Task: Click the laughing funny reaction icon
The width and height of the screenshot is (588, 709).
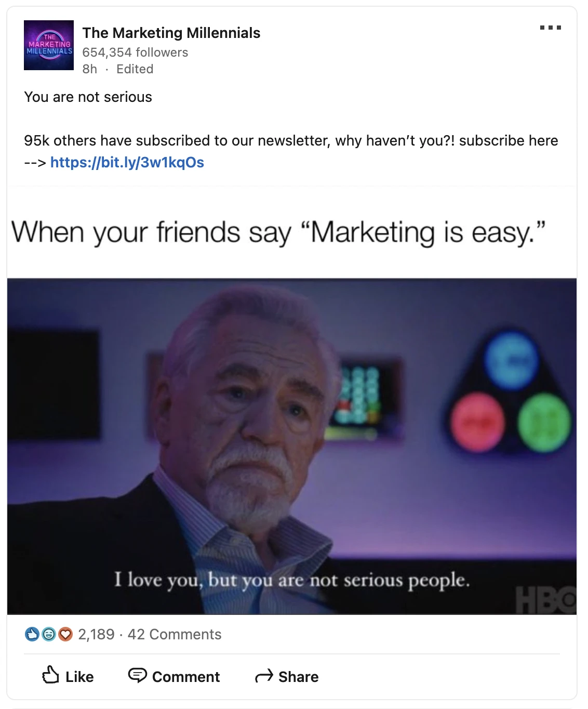Action: [49, 634]
